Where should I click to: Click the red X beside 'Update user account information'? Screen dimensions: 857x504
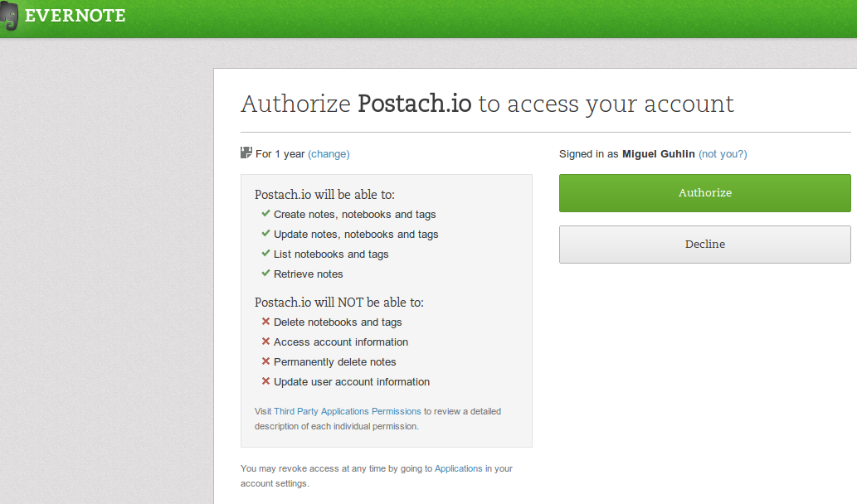point(265,380)
